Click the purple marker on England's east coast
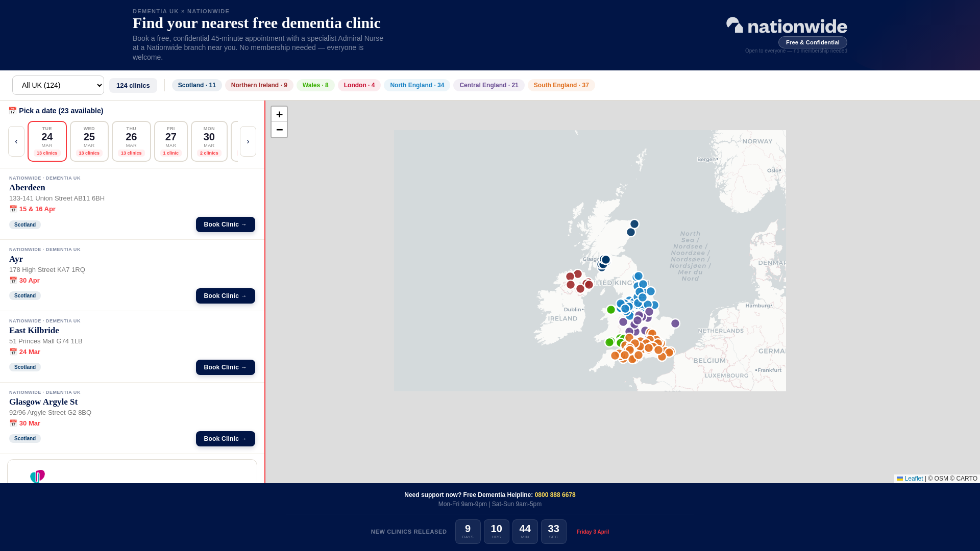 tap(675, 323)
